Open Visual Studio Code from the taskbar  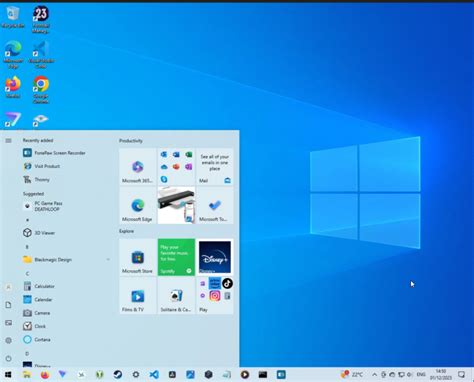pyautogui.click(x=154, y=375)
